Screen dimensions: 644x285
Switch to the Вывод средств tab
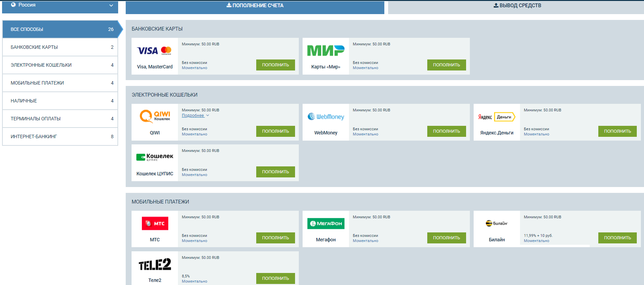click(x=517, y=6)
